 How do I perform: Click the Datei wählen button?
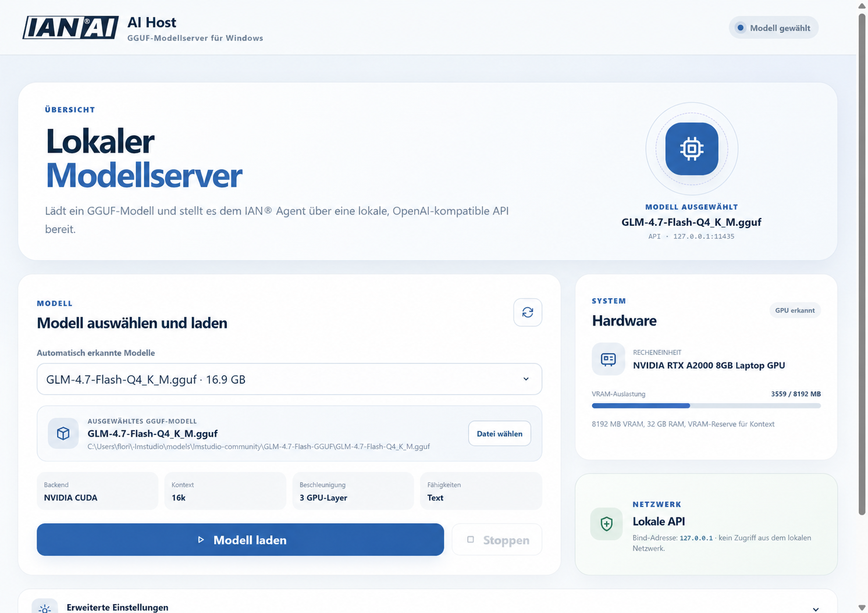500,434
